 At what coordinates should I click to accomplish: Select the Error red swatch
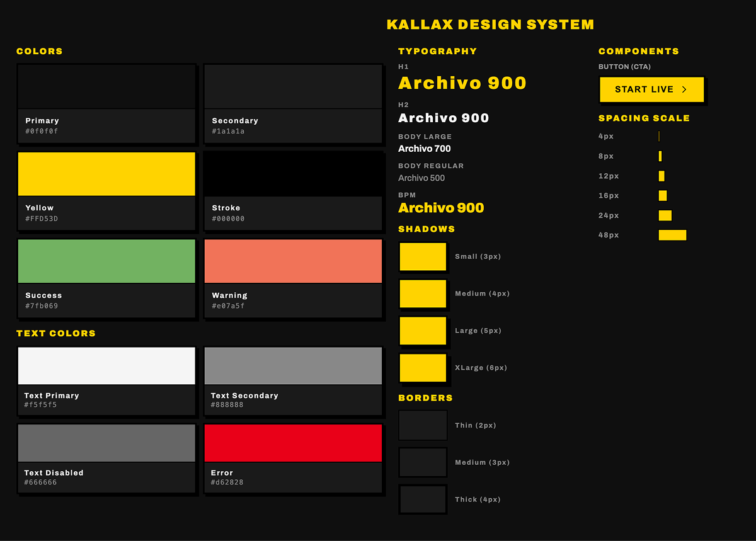pos(292,443)
